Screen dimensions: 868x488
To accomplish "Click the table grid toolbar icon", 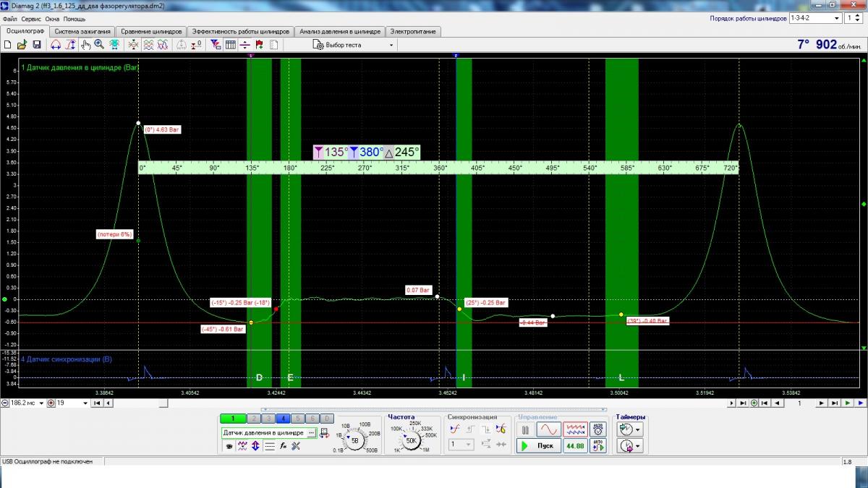I will pyautogui.click(x=231, y=45).
